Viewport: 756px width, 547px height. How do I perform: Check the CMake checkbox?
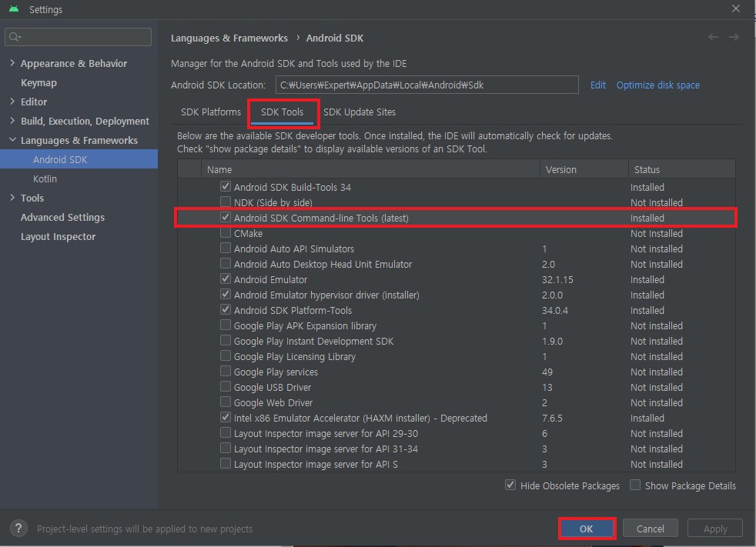click(x=225, y=232)
